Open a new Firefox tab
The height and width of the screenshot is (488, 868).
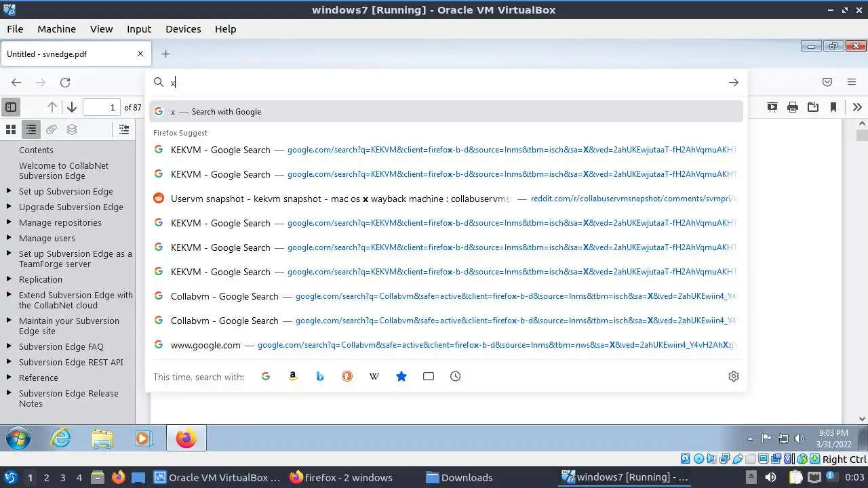[165, 54]
